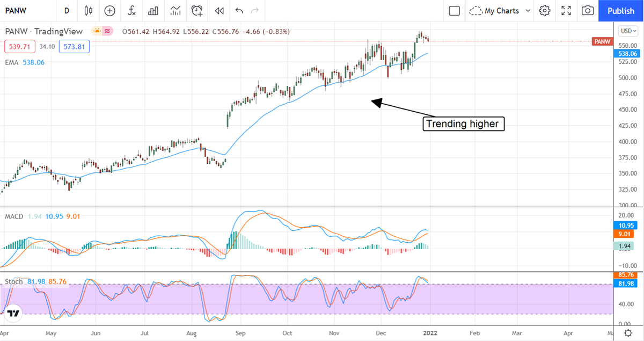Click the PANW symbol search field
Image resolution: width=644 pixels, height=341 pixels.
27,11
